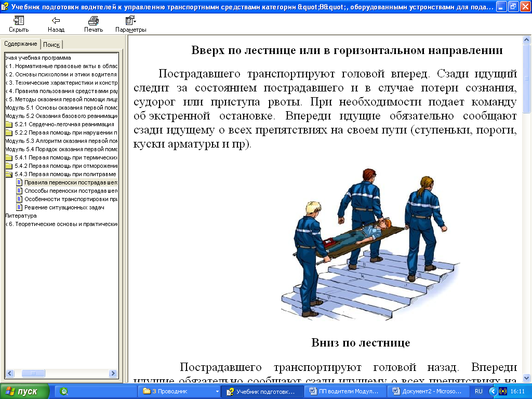Open folder icon for 5.4.1 Первая помощь при термических
Image resolution: width=532 pixels, height=399 pixels.
pyautogui.click(x=9, y=158)
